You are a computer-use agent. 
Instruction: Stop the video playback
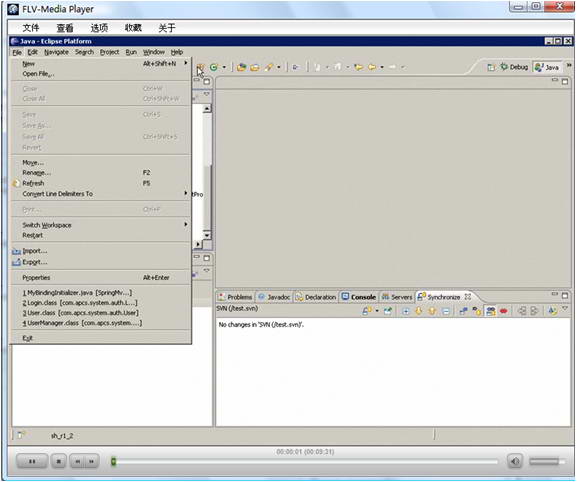coord(59,461)
